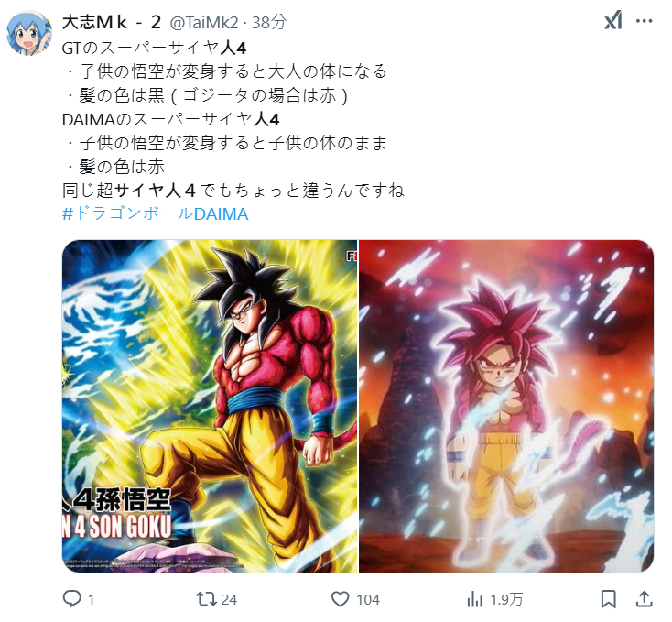Click the 1.9万 view count number
This screenshot has width=672, height=622.
click(x=506, y=599)
